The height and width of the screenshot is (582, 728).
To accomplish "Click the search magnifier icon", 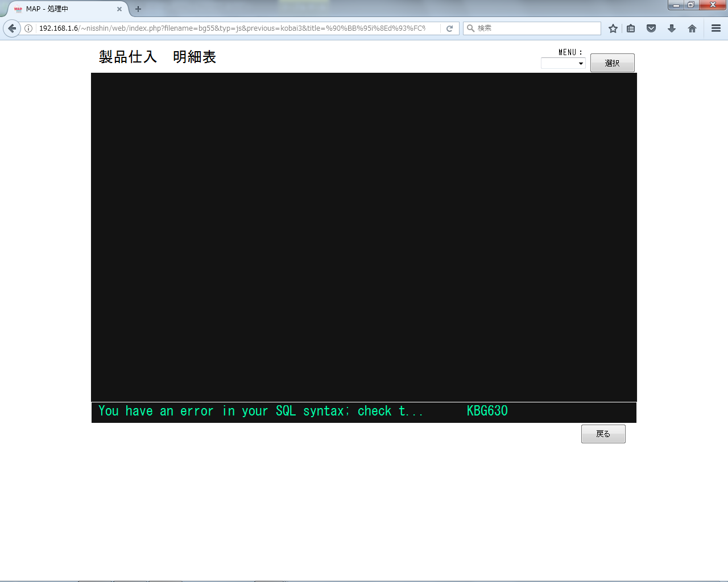I will point(470,28).
